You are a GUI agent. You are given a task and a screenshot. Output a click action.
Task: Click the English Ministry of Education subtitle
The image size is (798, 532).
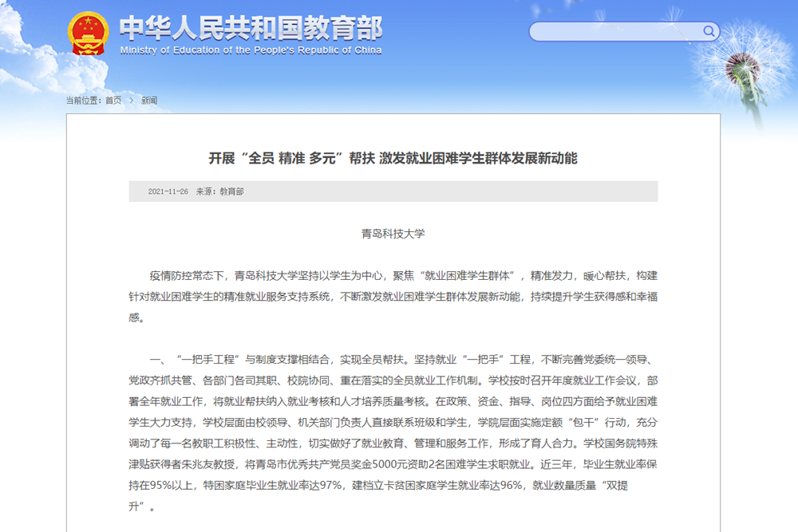pyautogui.click(x=251, y=50)
